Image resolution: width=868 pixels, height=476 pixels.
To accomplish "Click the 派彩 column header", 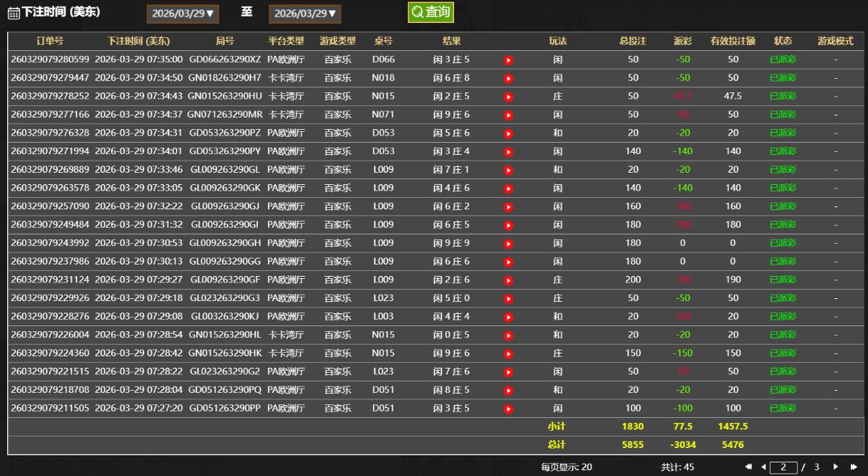I will [x=683, y=41].
